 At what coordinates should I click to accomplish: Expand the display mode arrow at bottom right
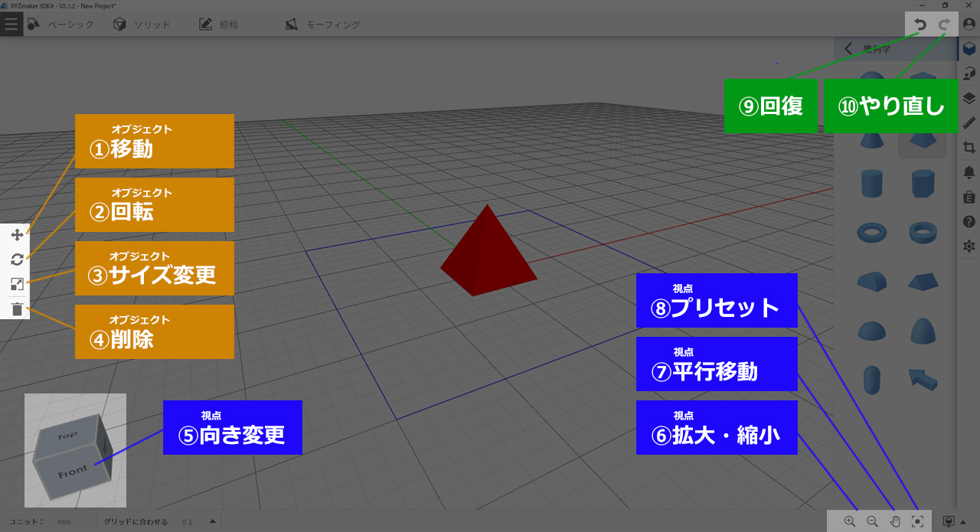point(963,521)
